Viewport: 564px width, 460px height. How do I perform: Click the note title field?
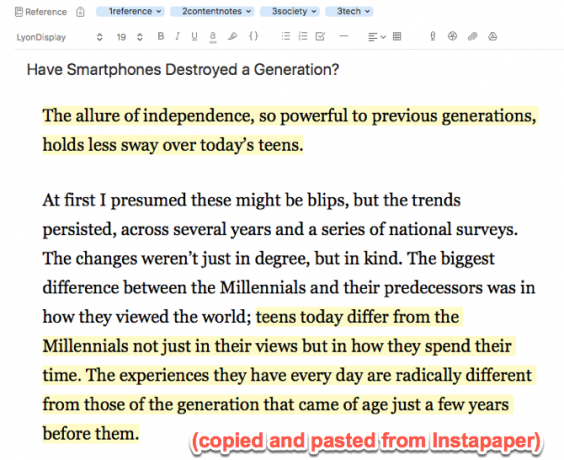(183, 69)
